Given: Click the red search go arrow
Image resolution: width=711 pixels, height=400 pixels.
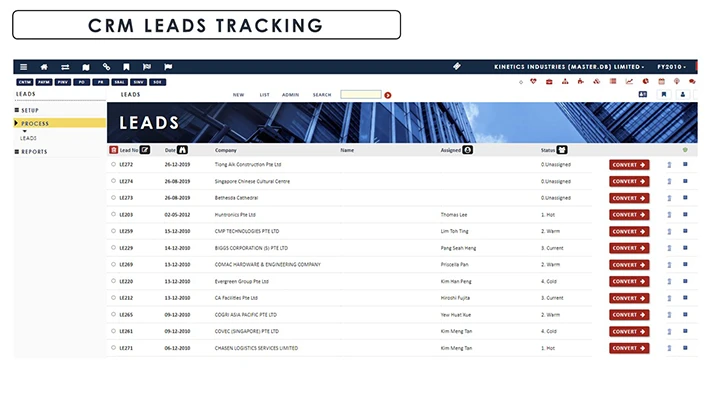Looking at the screenshot, I should click(388, 95).
